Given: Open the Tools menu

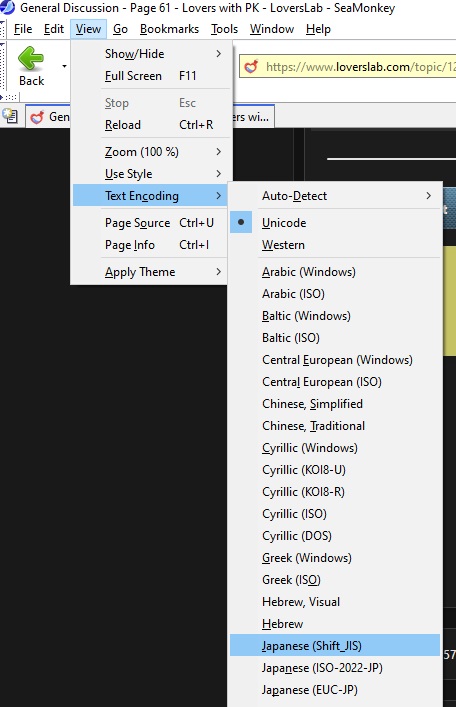Looking at the screenshot, I should tap(225, 29).
